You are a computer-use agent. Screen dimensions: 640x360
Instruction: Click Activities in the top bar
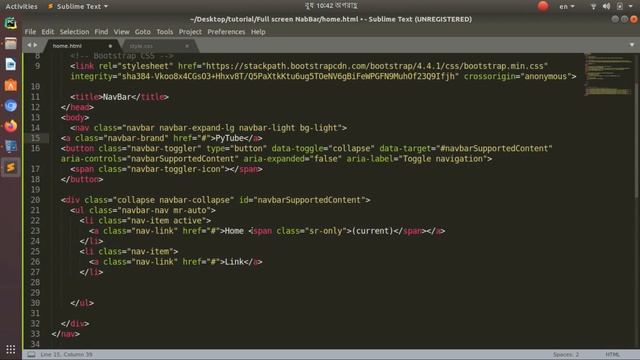21,7
